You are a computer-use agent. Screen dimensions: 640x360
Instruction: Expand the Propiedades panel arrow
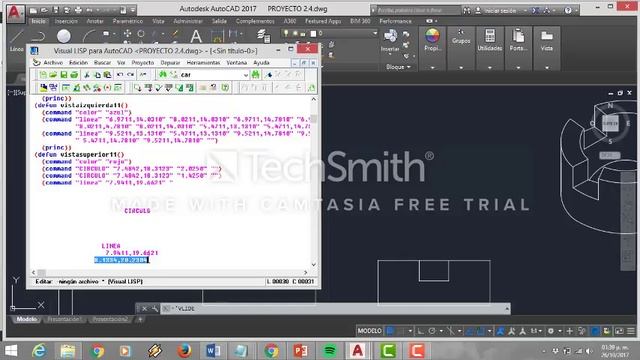[x=432, y=67]
